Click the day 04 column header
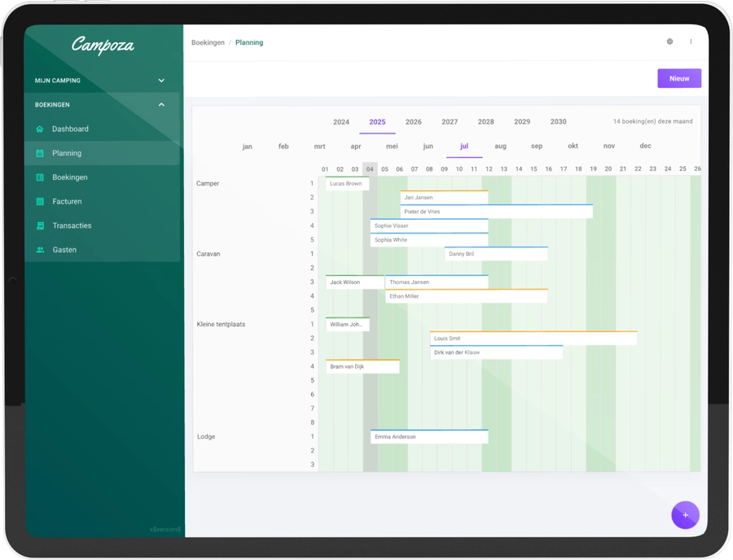This screenshot has height=560, width=733. tap(370, 169)
